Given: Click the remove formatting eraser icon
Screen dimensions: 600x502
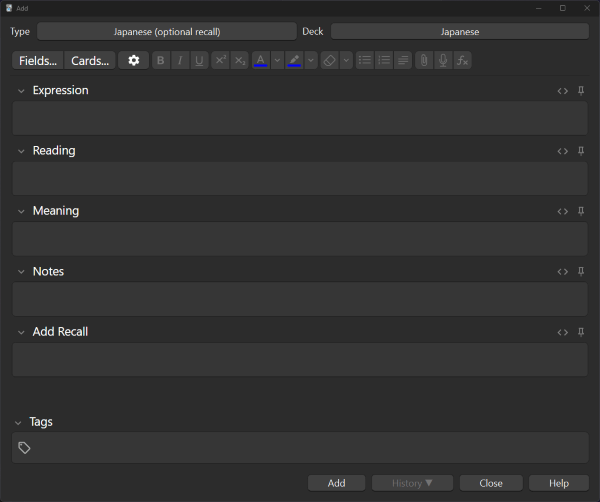Looking at the screenshot, I should (x=329, y=60).
